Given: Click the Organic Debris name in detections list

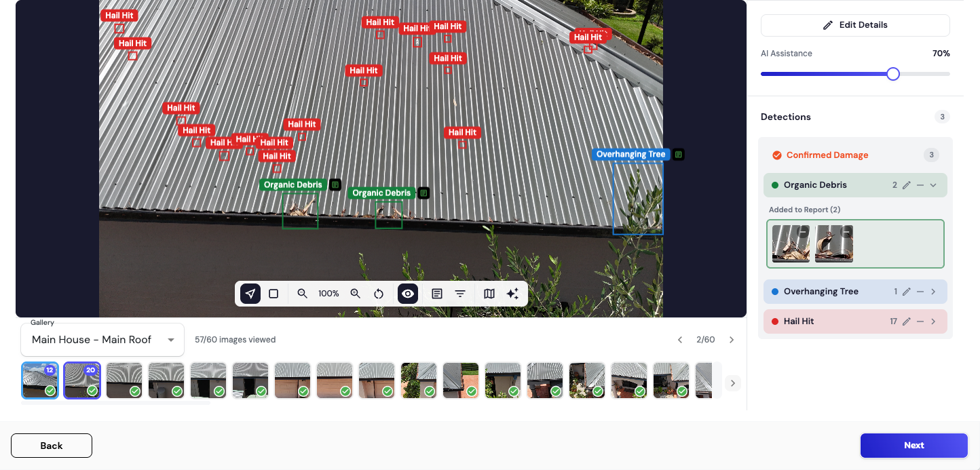Looking at the screenshot, I should pos(815,185).
